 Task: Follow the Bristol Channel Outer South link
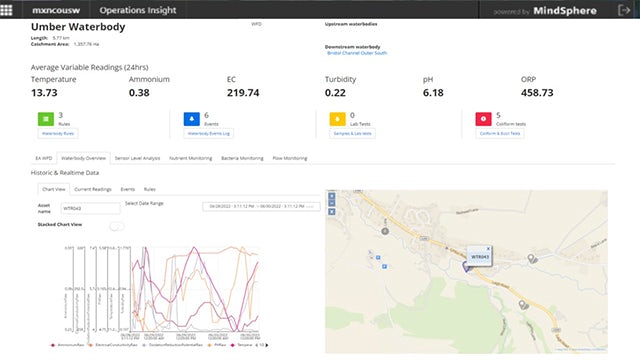click(357, 53)
